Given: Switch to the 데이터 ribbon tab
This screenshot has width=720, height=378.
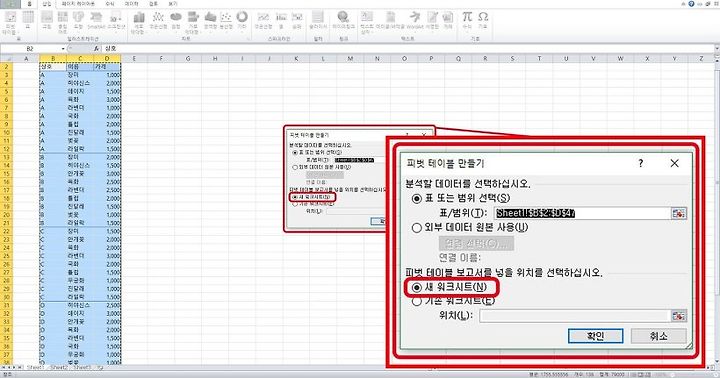Looking at the screenshot, I should coord(131,4).
